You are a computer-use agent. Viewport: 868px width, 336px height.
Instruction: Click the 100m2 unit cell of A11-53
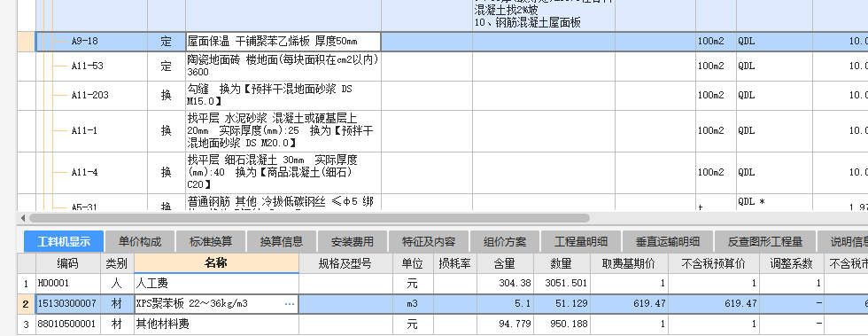point(716,66)
